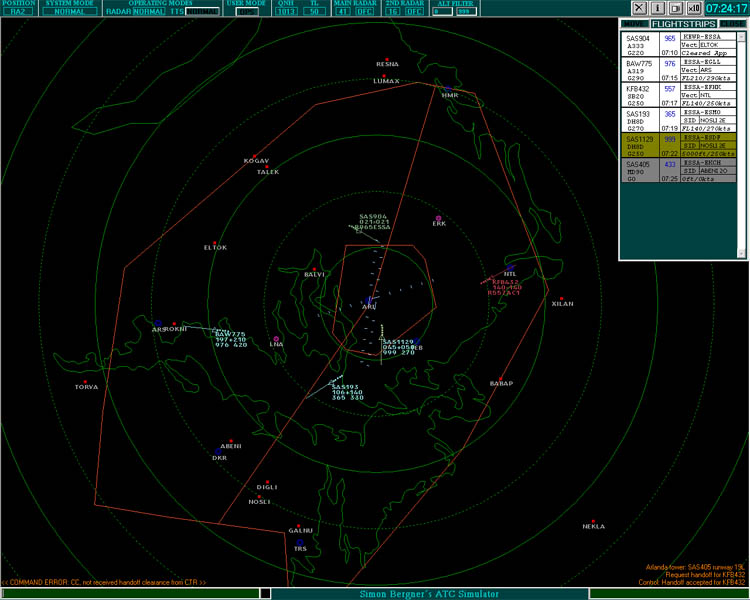The image size is (750, 600).
Task: Click the window icon button left of x10
Action: click(677, 8)
